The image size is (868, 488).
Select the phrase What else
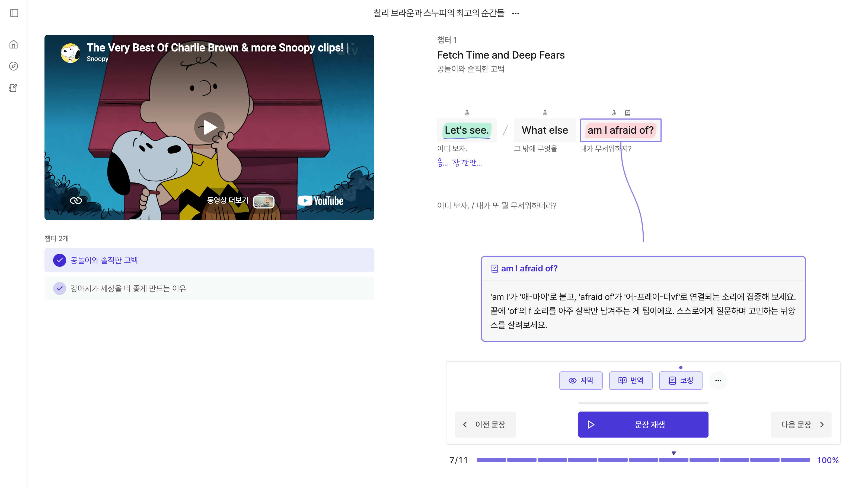tap(544, 130)
